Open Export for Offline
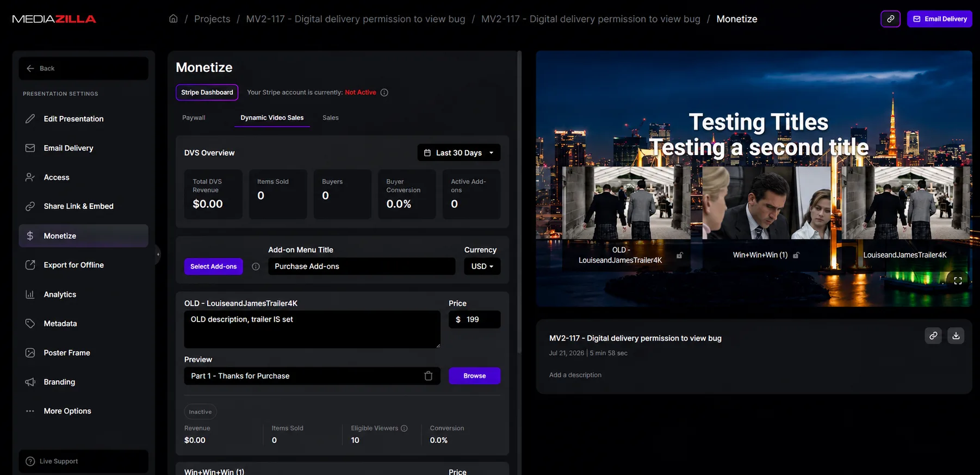980x475 pixels. pyautogui.click(x=83, y=265)
